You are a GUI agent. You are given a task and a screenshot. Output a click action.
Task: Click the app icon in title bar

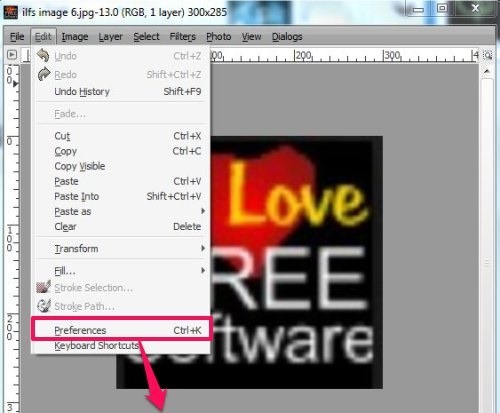[x=10, y=13]
